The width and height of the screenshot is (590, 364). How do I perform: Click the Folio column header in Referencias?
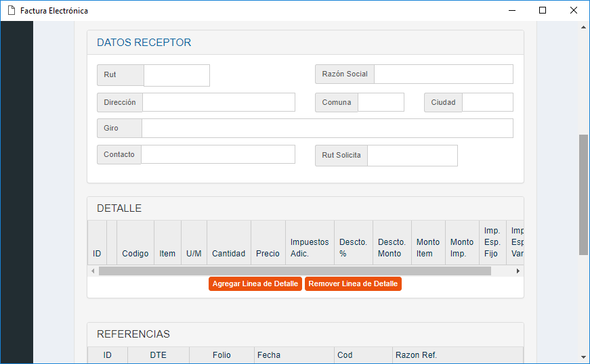[222, 355]
